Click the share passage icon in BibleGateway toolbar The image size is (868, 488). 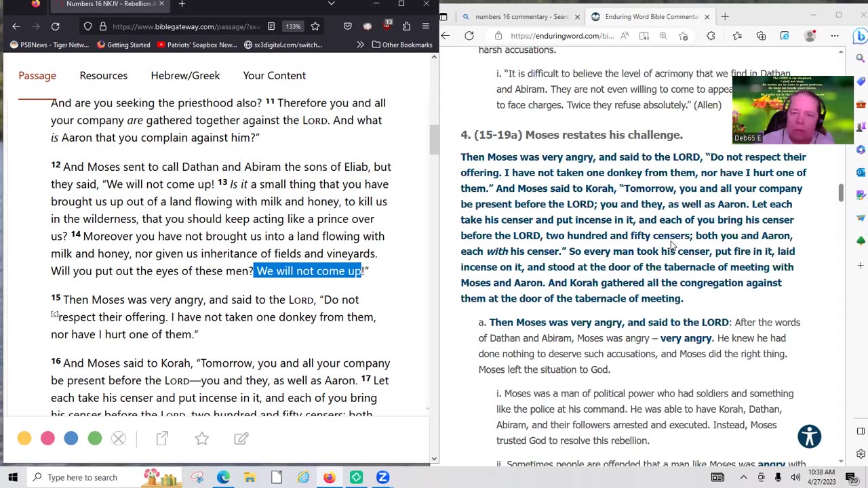coord(162,439)
